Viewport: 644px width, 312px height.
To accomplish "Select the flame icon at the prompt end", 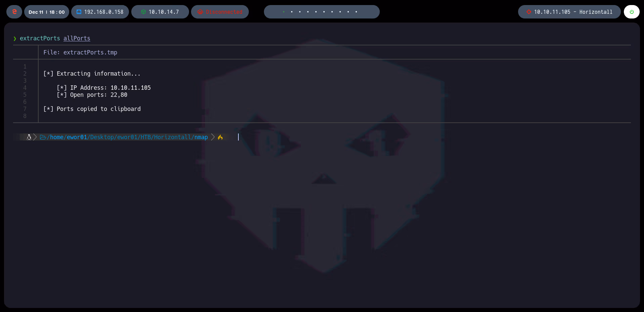I will [220, 137].
